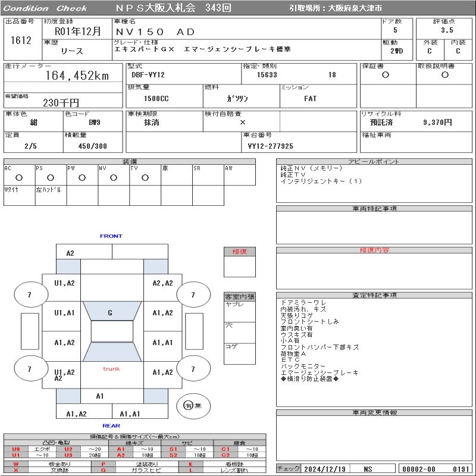Click the red U0 legend cell
Image resolution: width=476 pixels, height=476 pixels.
click(16, 449)
